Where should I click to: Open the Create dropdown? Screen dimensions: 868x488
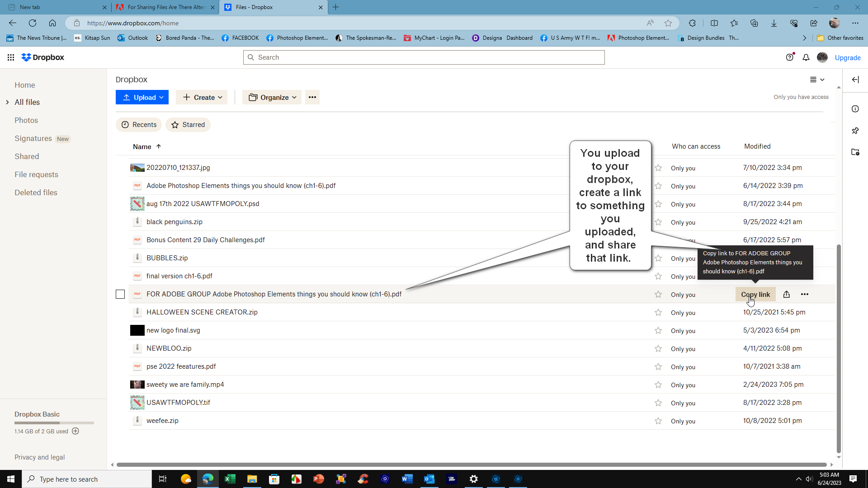(202, 97)
